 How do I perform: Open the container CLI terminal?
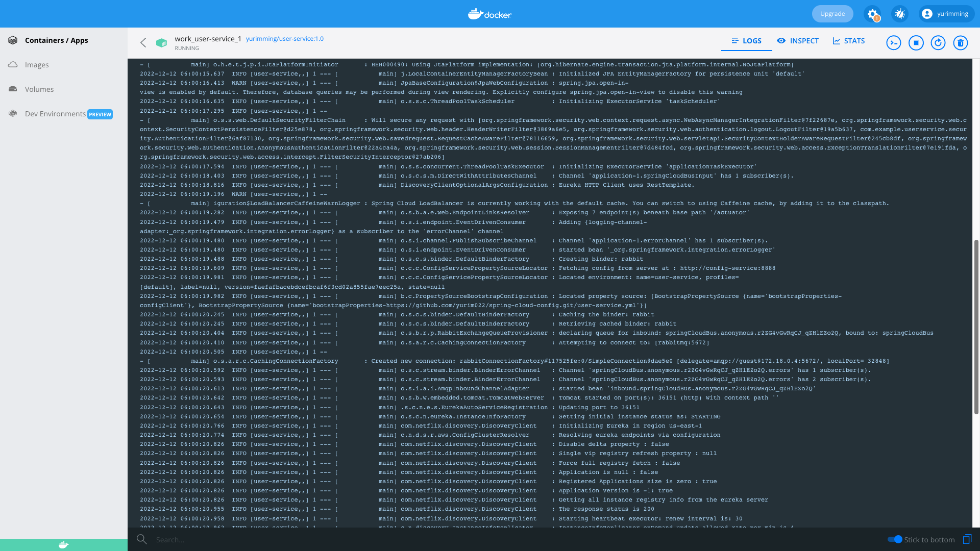click(x=894, y=43)
